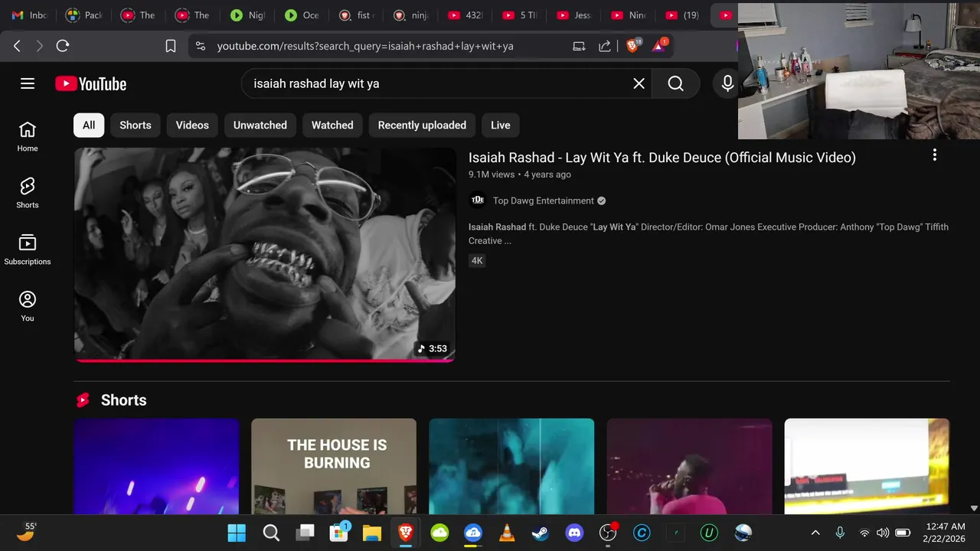Play the Lay Wit Ya video thumbnail

pyautogui.click(x=265, y=254)
